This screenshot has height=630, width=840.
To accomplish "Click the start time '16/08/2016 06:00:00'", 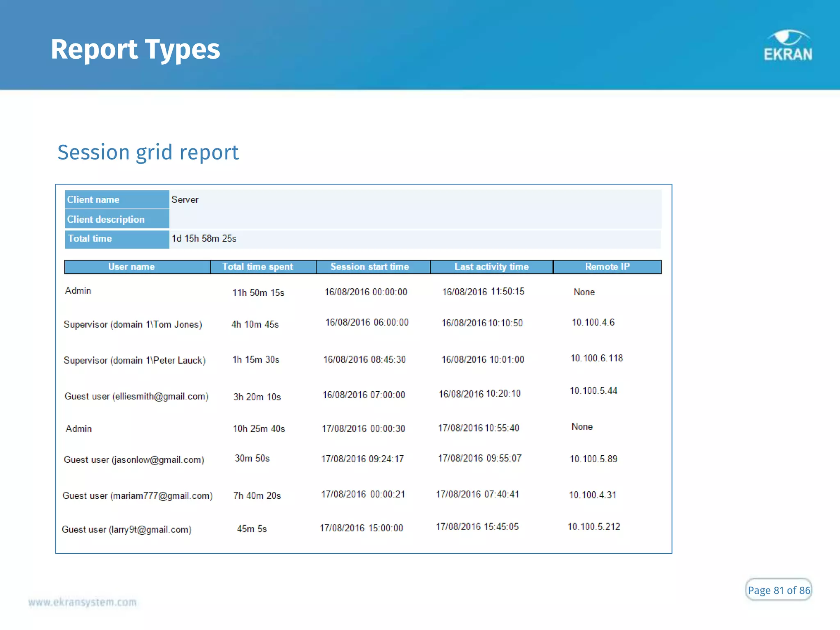I will click(367, 322).
